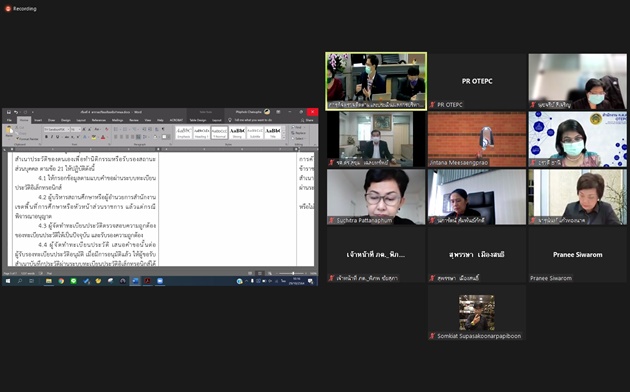Open the font size dropdown

pyautogui.click(x=80, y=129)
